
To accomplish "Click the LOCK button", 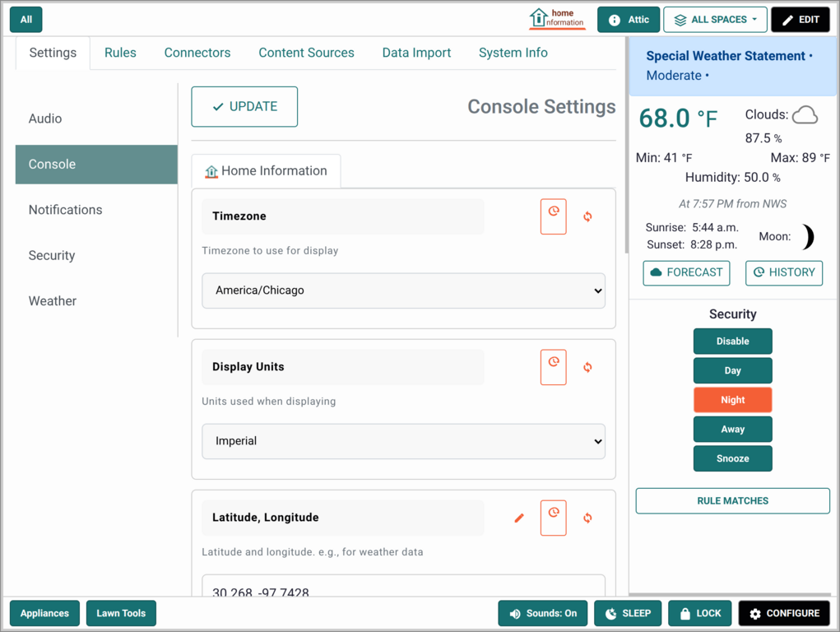I will tap(699, 613).
